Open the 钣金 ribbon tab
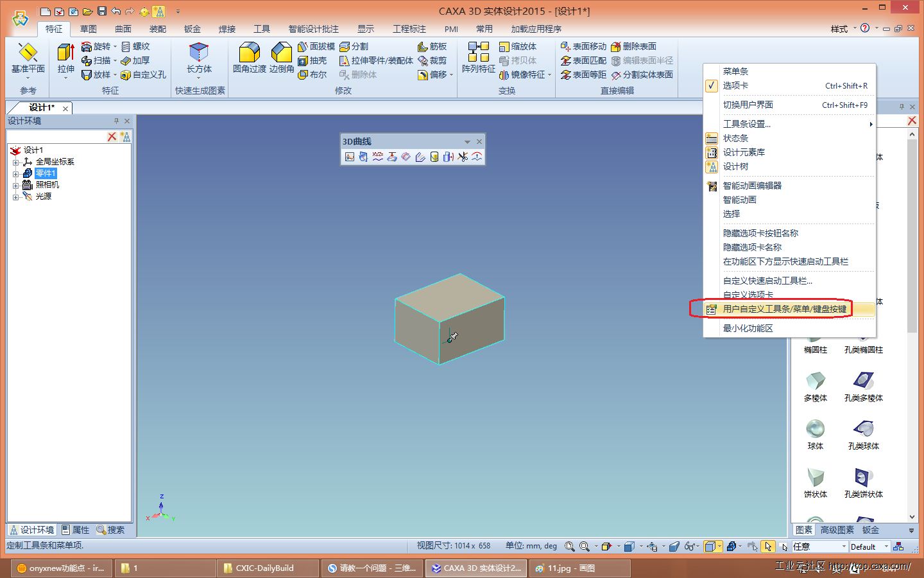This screenshot has width=924, height=578. tap(193, 29)
